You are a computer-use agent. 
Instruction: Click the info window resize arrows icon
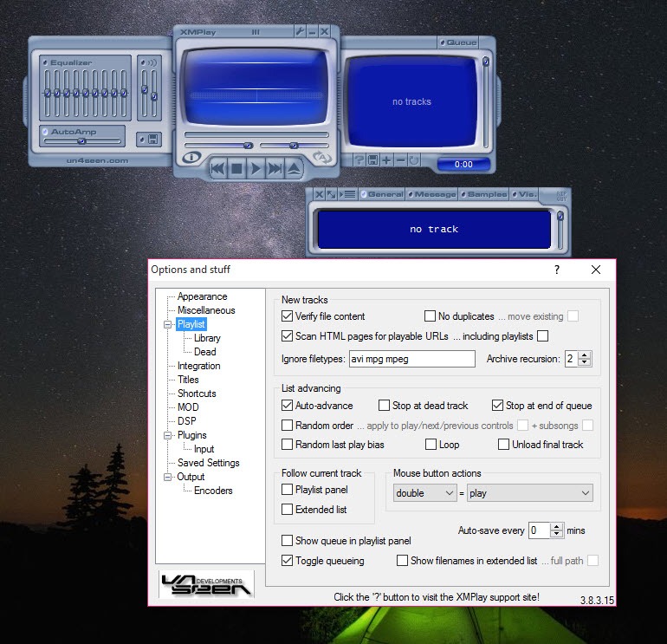click(331, 194)
